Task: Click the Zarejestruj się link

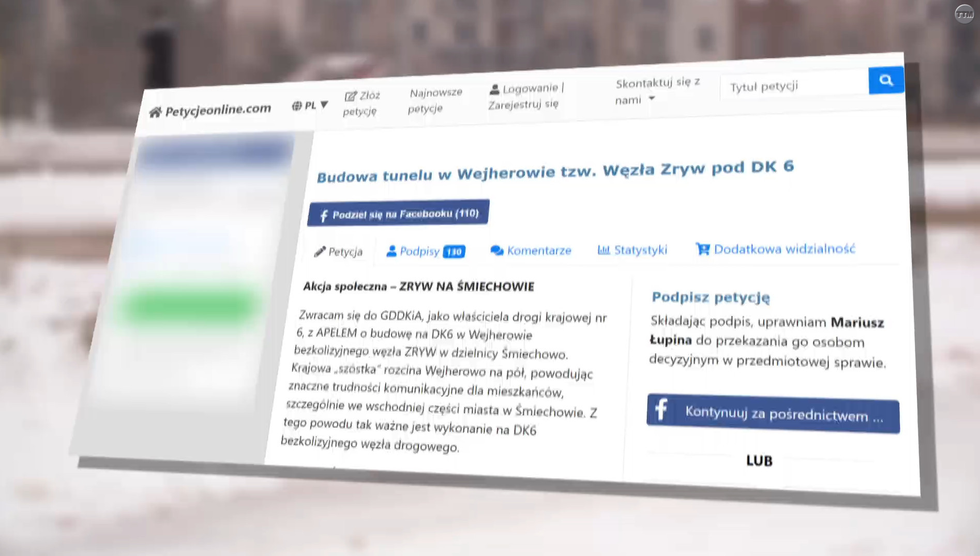Action: (523, 104)
